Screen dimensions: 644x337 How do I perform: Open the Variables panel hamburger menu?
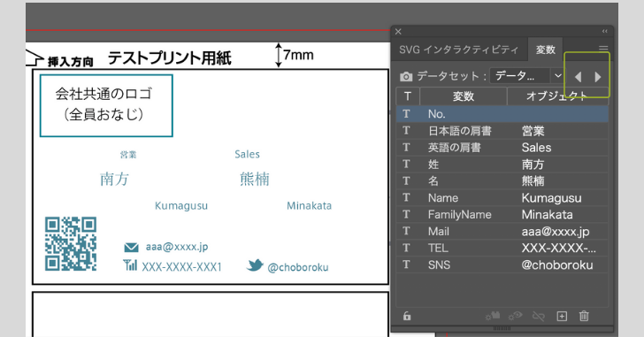pyautogui.click(x=603, y=49)
